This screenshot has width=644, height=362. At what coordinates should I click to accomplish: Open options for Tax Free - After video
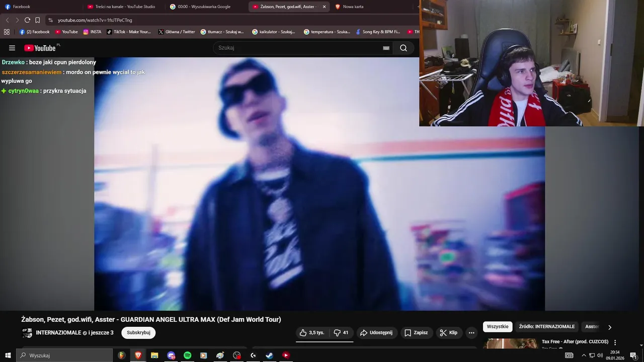coord(615,342)
